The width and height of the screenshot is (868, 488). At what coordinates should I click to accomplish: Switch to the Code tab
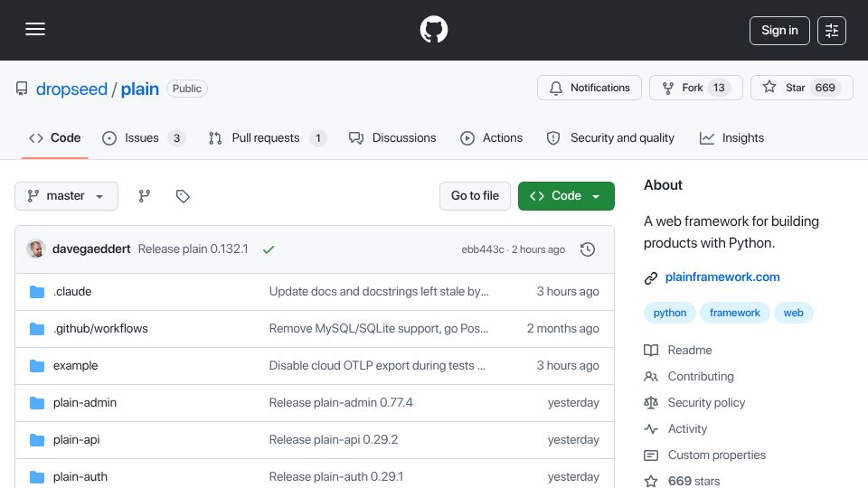(55, 137)
